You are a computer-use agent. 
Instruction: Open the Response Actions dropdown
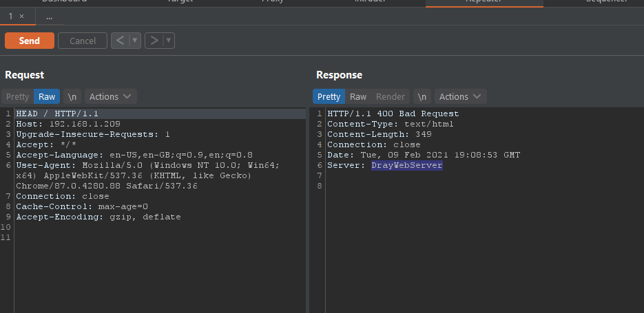pos(460,96)
